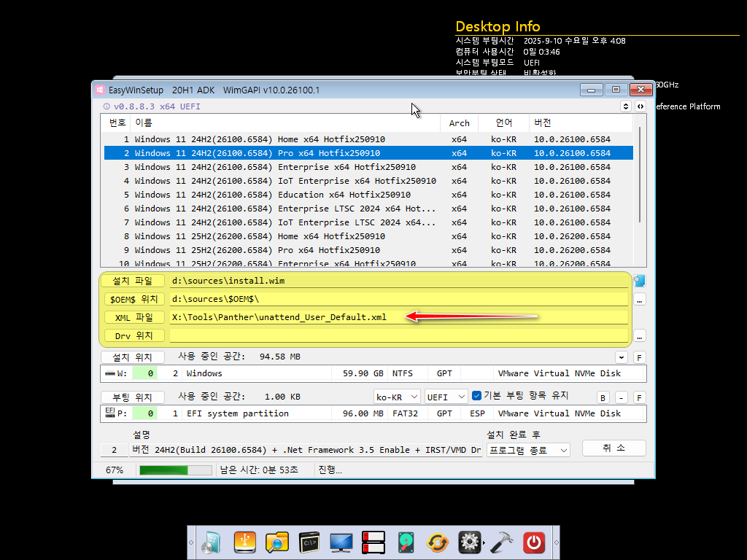The image size is (747, 560).
Task: Launch the command prompt icon
Action: pos(309,542)
